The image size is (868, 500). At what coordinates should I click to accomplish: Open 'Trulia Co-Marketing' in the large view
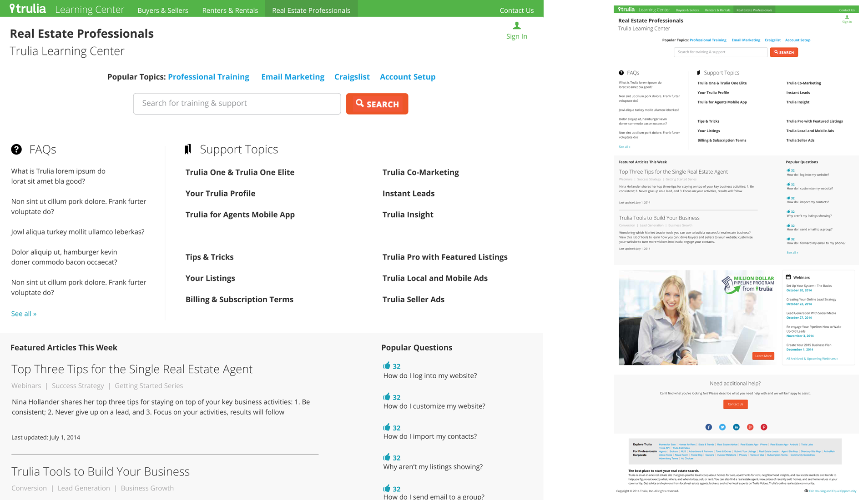click(420, 172)
